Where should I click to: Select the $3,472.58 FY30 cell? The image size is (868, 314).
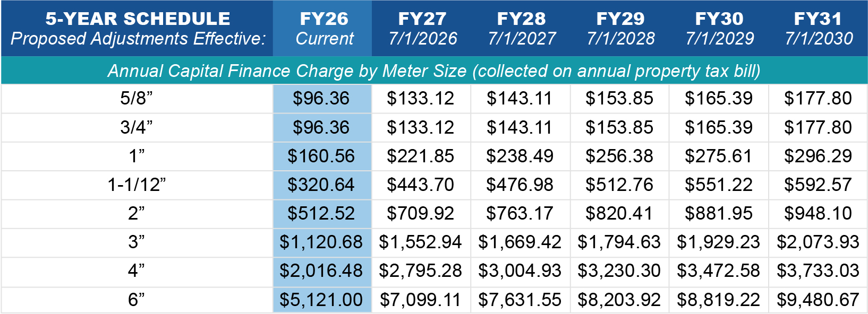point(718,271)
